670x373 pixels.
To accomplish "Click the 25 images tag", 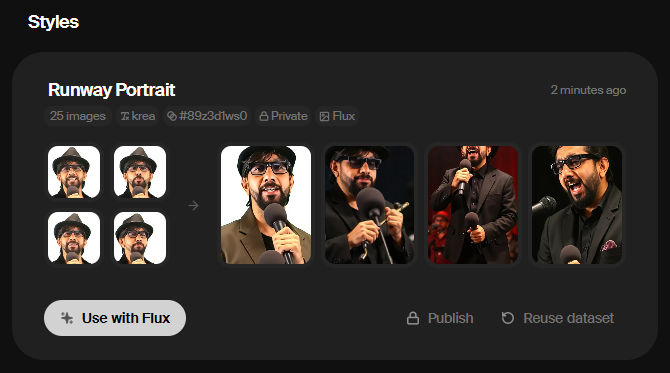I will (78, 116).
